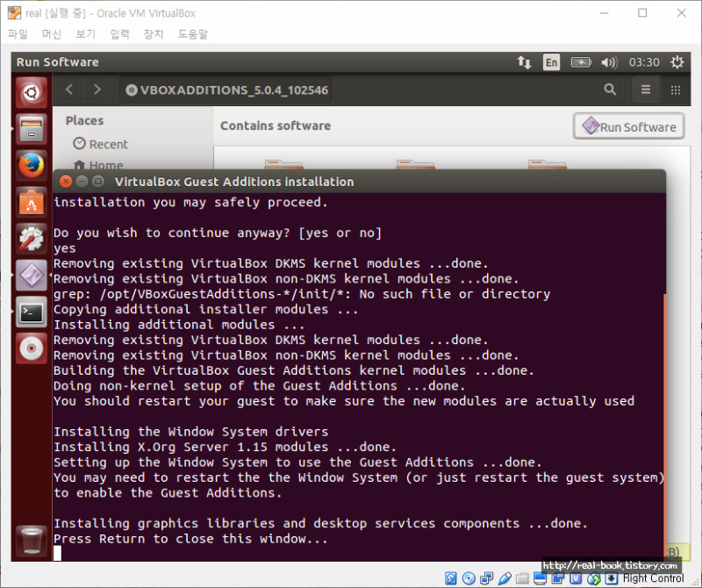Open the session power gear menu
This screenshot has height=588, width=702.
pyautogui.click(x=677, y=62)
